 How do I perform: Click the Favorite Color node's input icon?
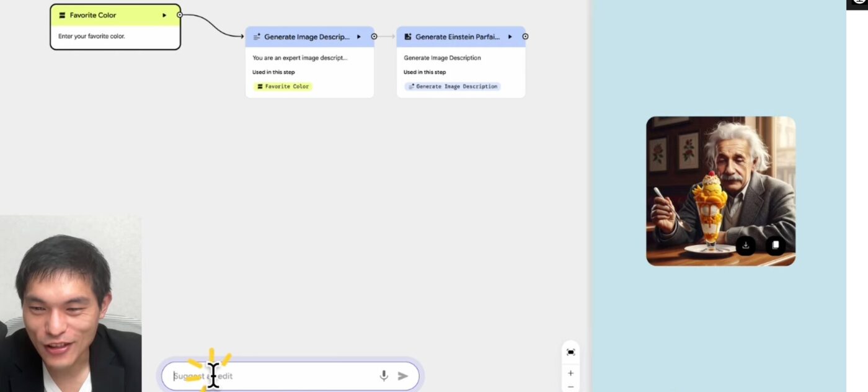[62, 16]
